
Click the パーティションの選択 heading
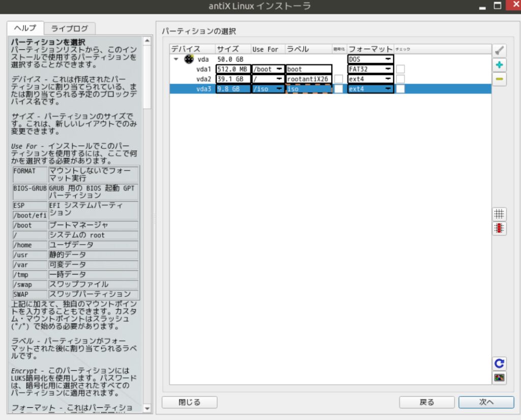pyautogui.click(x=199, y=31)
